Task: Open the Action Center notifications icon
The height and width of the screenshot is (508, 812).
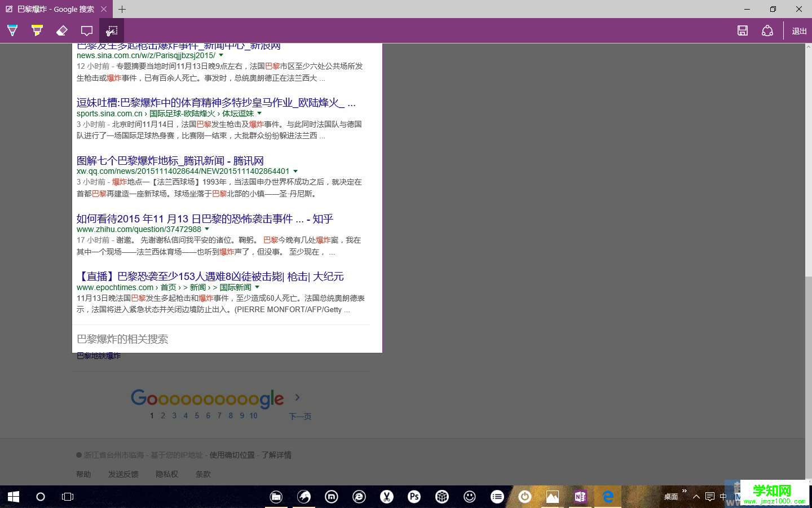Action: (710, 497)
